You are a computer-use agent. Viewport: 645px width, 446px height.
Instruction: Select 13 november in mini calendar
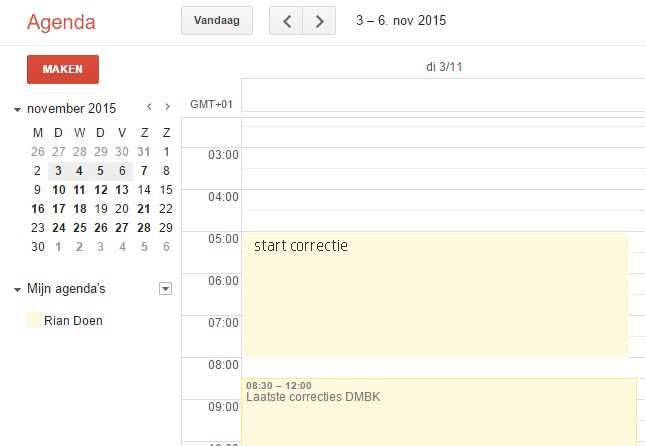(122, 190)
